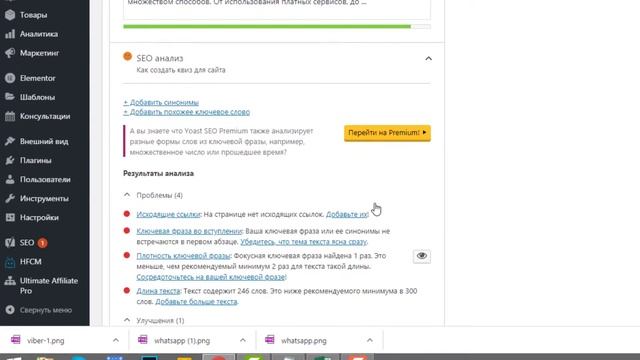Click the Аналитика bar chart icon
This screenshot has height=360, width=640.
pyautogui.click(x=10, y=34)
